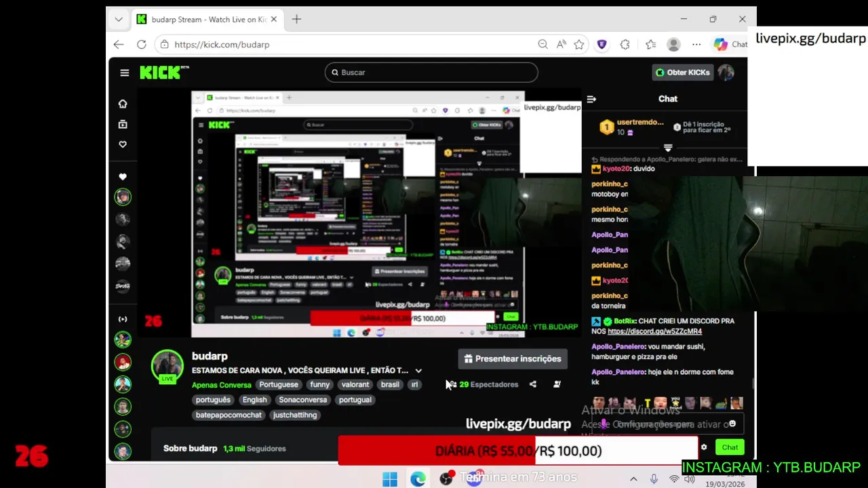Open Following via outlined heart sidebar icon

coord(123,144)
